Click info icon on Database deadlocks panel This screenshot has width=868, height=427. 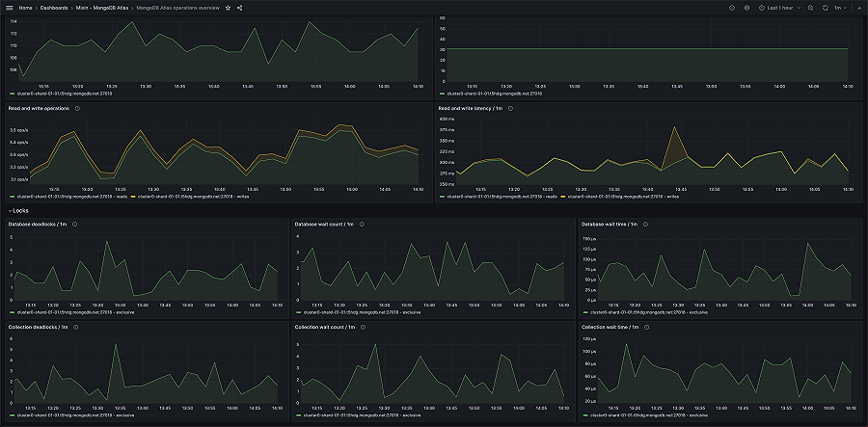(x=75, y=224)
